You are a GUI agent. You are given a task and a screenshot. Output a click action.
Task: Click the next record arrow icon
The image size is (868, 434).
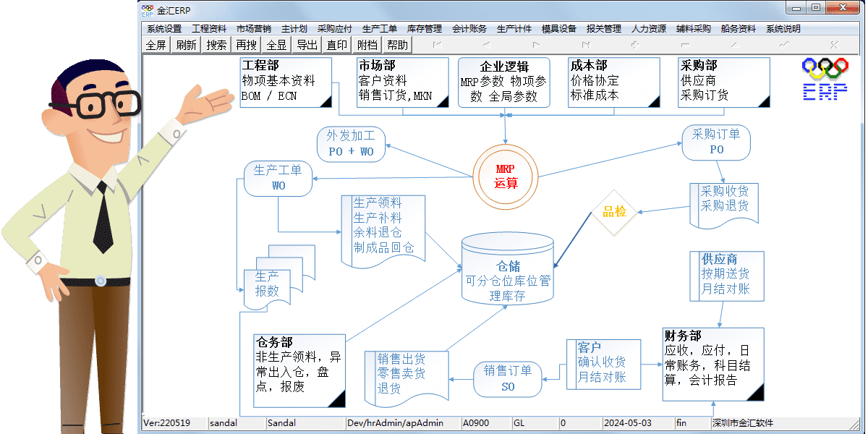tap(536, 45)
